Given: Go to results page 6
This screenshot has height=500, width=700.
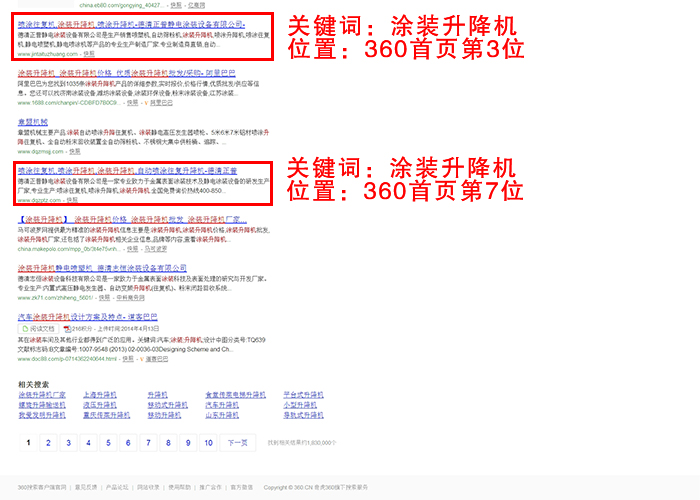Looking at the screenshot, I should click(x=128, y=443).
